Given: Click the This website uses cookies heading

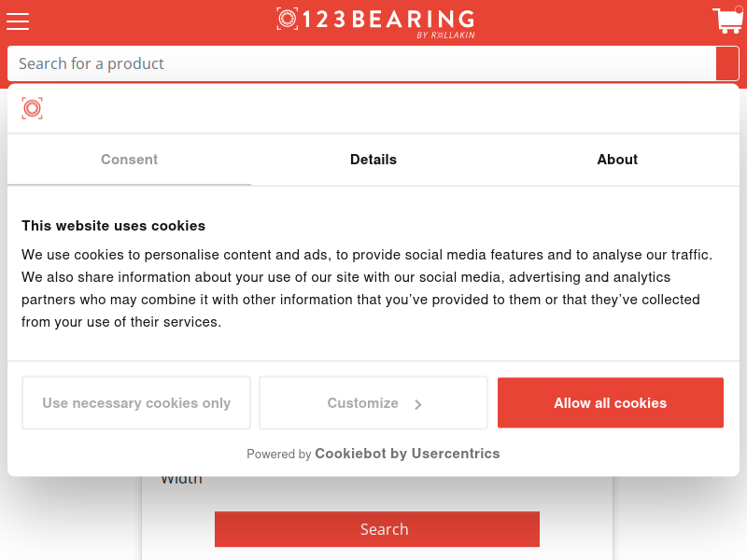Looking at the screenshot, I should click(x=113, y=226).
